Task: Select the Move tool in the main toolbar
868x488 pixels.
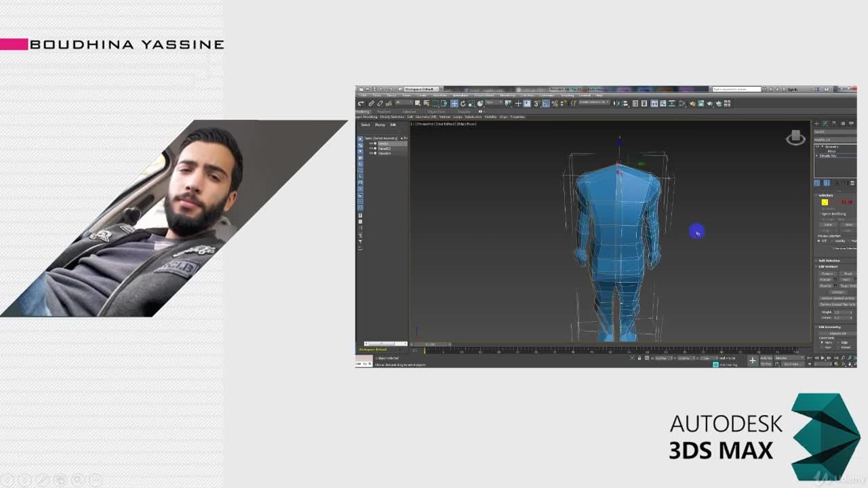Action: click(x=454, y=103)
